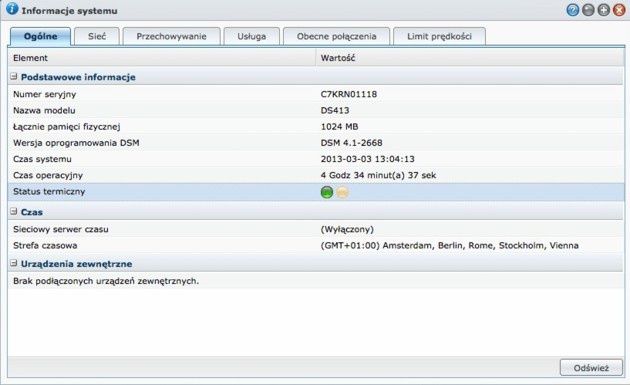630x385 pixels.
Task: Select the Status termiczny label
Action: pos(49,192)
